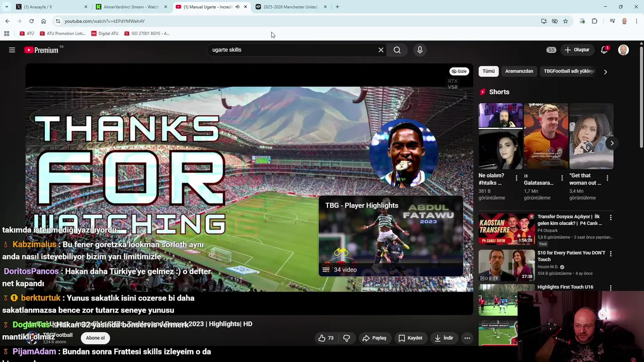The image size is (644, 362).
Task: Open the Kaostan Transfere video thumbnail
Action: click(x=507, y=229)
